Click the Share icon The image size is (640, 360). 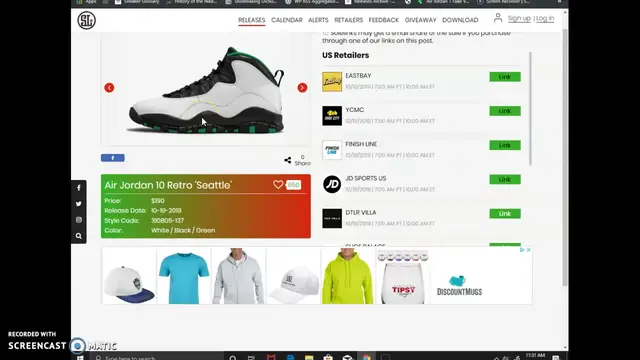pyautogui.click(x=288, y=160)
